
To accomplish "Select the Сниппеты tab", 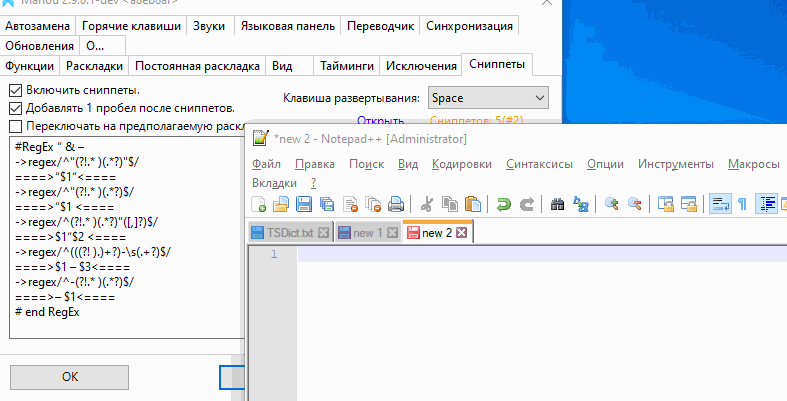I will point(497,64).
